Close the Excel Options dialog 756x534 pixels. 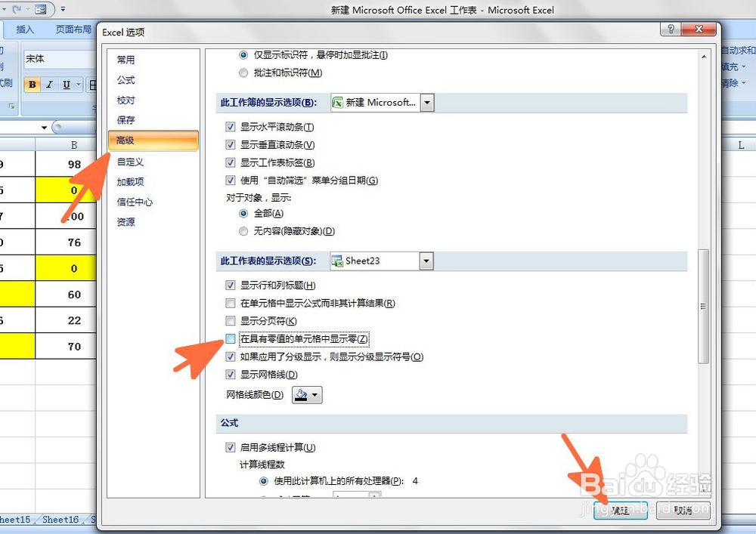(699, 29)
